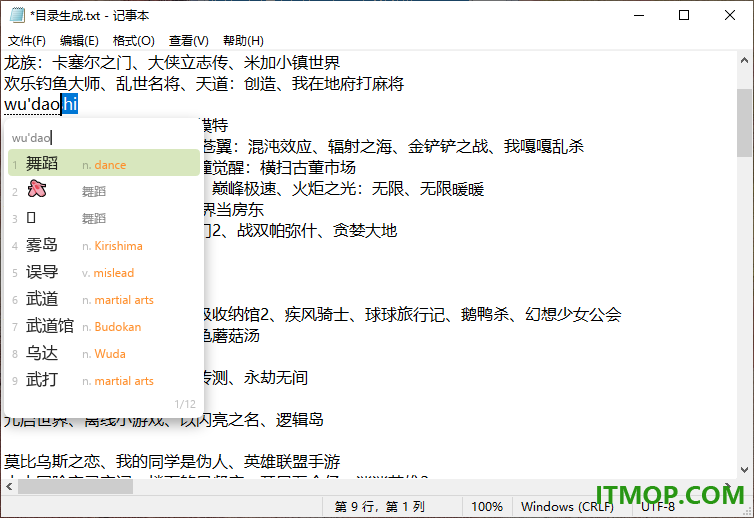Minimize the Notepad window
754x518 pixels.
[639, 15]
